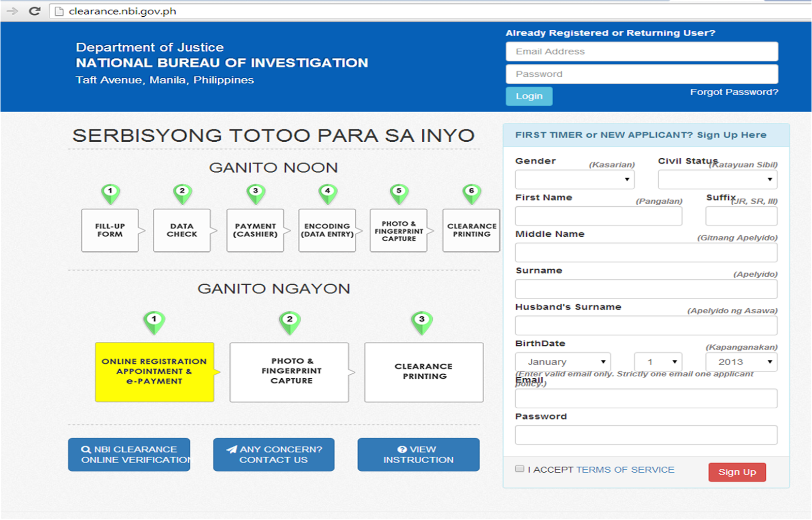This screenshot has height=520, width=812.
Task: Click the Email Address login field
Action: pos(641,51)
